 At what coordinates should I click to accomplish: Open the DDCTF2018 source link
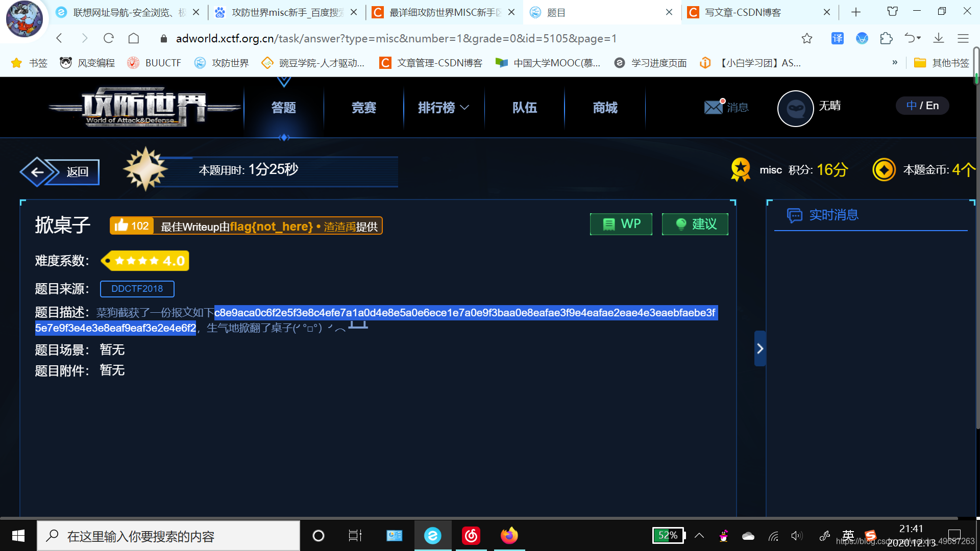click(x=137, y=289)
